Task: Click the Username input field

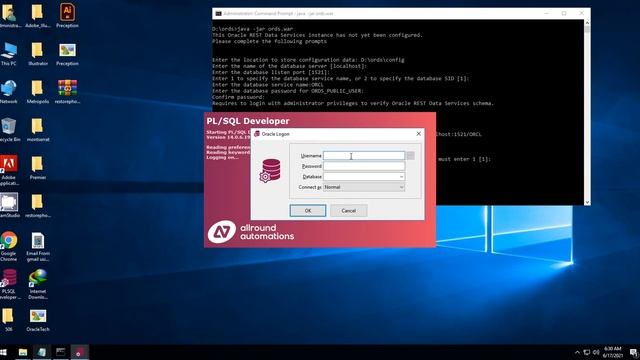Action: 364,156
